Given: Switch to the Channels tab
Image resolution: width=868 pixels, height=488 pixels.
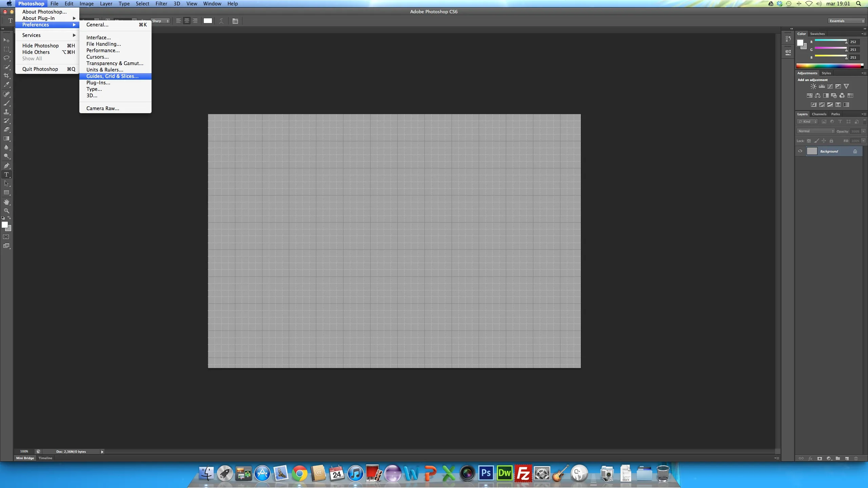Looking at the screenshot, I should [819, 114].
